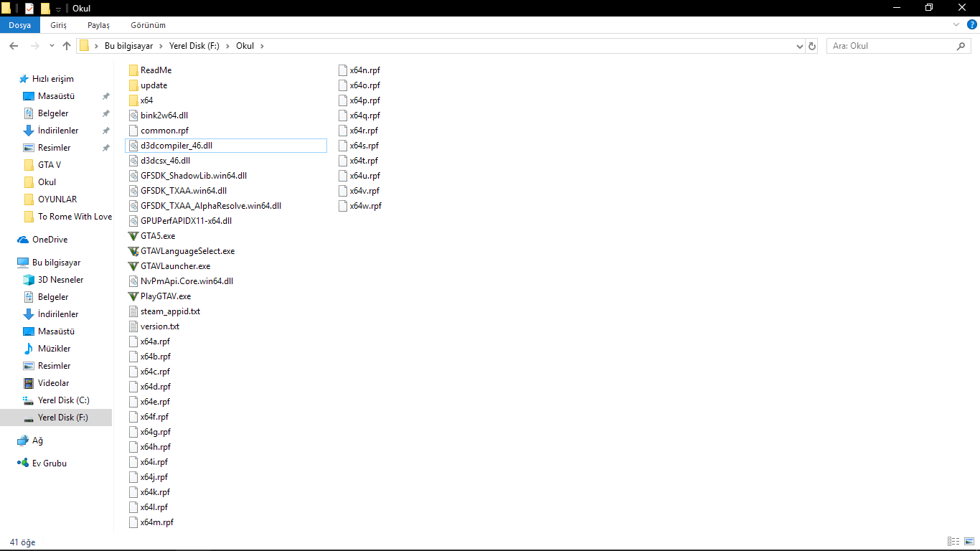Switch to large icons view layout
The image size is (980, 551).
pos(969,542)
